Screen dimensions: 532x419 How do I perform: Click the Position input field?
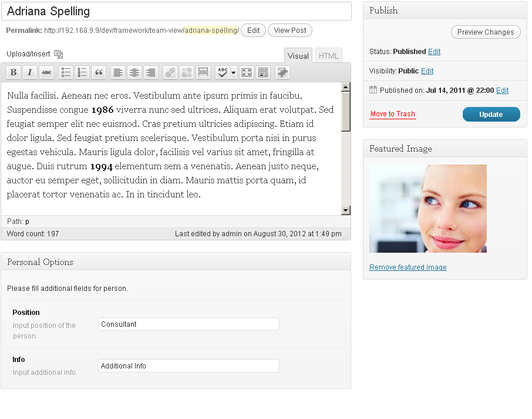[x=188, y=324]
